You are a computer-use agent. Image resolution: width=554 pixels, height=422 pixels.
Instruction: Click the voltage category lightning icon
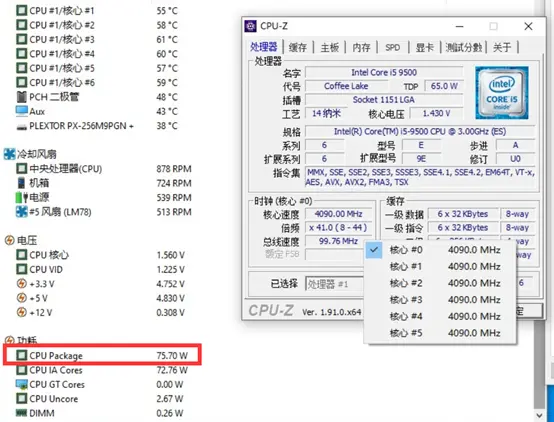point(9,240)
